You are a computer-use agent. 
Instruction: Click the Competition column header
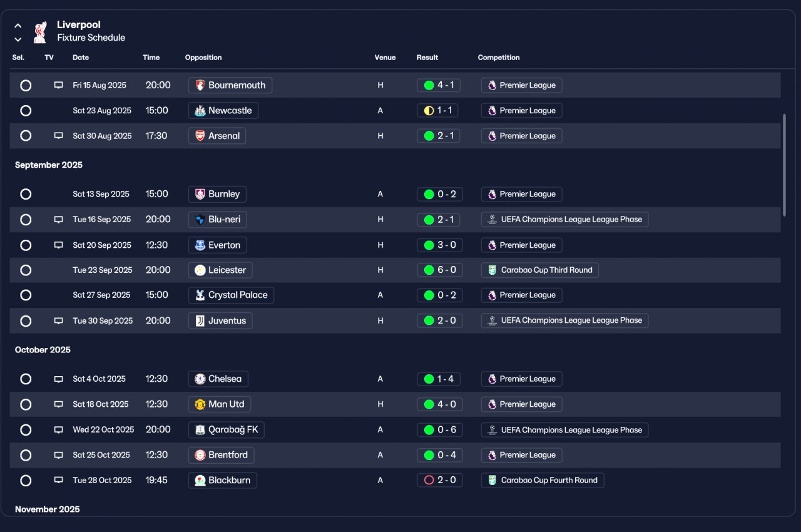point(499,58)
